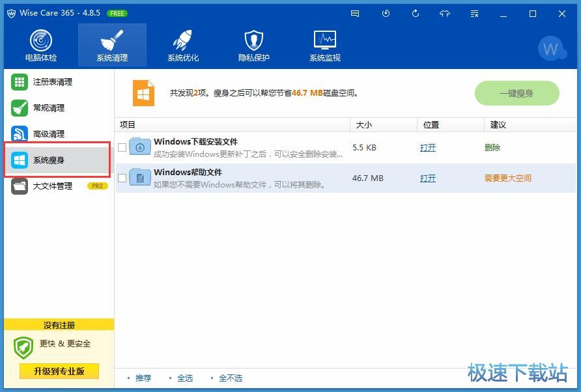This screenshot has height=392, width=581.
Task: Check the Windows帮助文件 checkbox
Action: click(x=122, y=178)
